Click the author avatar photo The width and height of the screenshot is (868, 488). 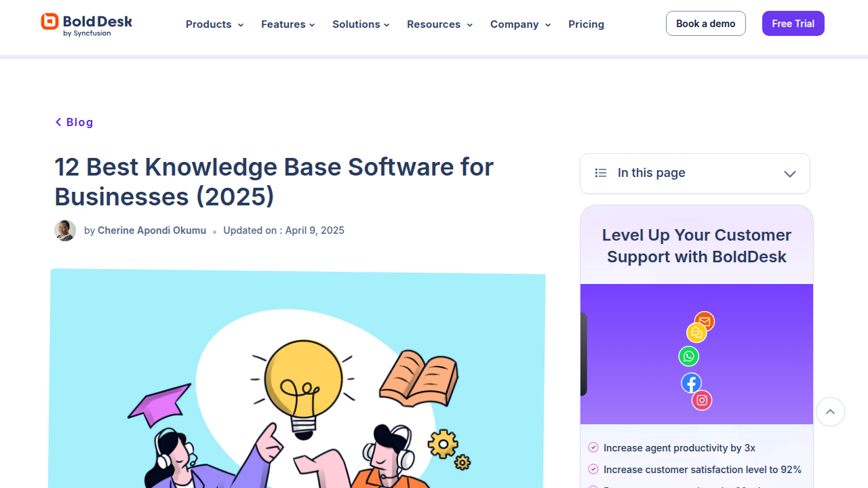(x=65, y=230)
